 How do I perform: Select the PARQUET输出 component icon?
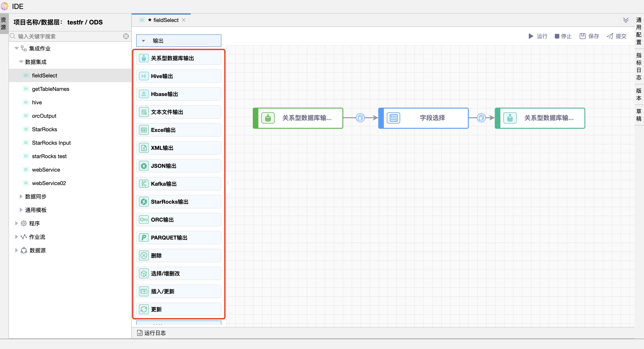[x=144, y=238]
